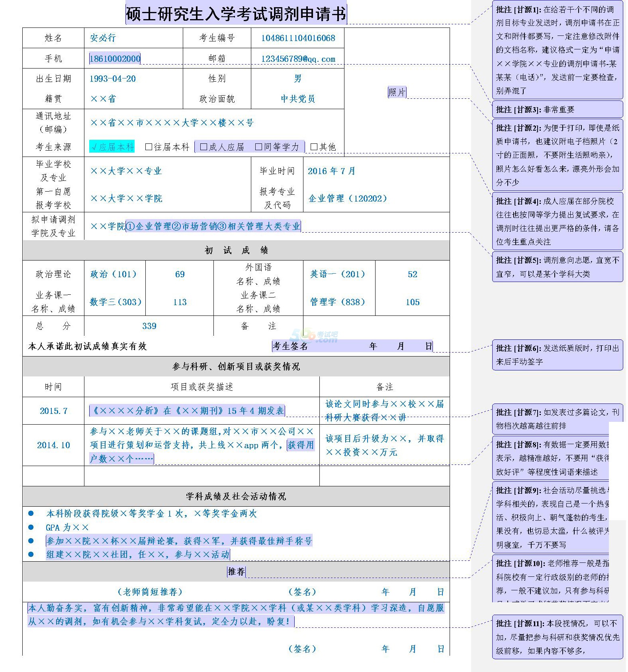Click the GPA为×× bullet line
Viewport: 628px width, 672px height.
tap(67, 527)
